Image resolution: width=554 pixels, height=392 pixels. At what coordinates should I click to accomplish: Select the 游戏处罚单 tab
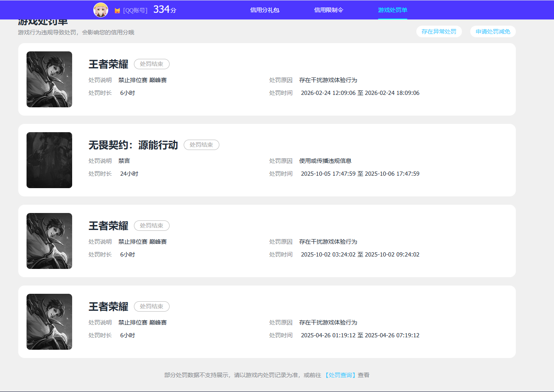pos(393,10)
